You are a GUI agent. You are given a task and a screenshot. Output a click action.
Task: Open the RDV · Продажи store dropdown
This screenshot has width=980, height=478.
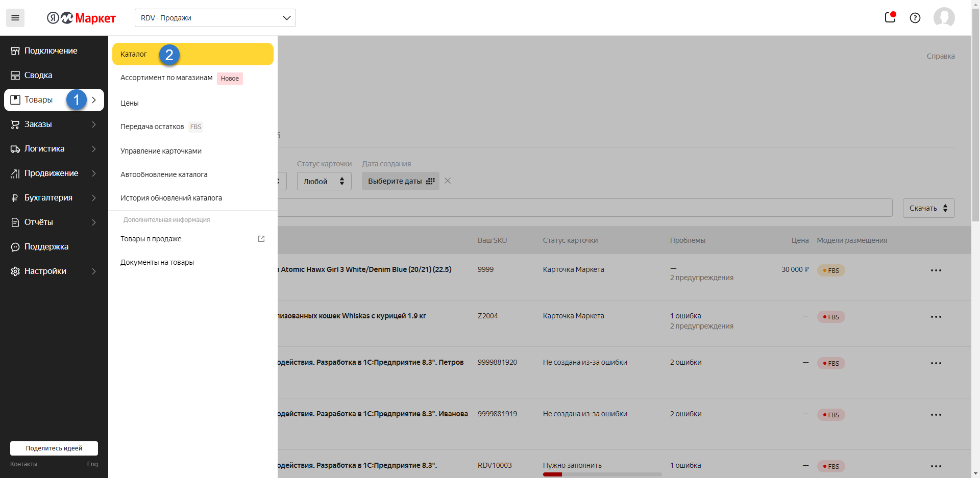click(x=215, y=18)
